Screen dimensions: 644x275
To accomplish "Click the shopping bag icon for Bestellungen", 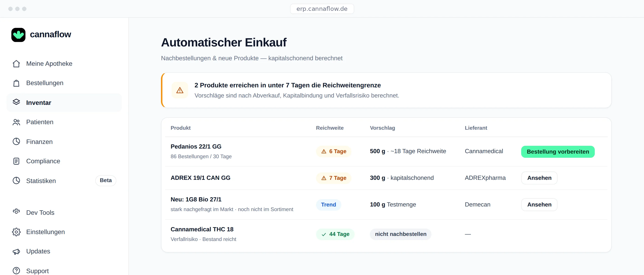I will tap(16, 83).
